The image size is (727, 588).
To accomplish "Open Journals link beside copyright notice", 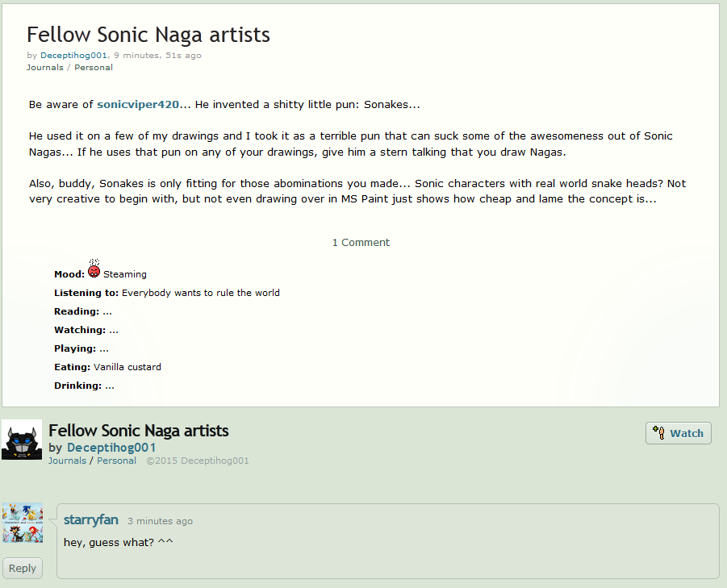I will [x=67, y=461].
